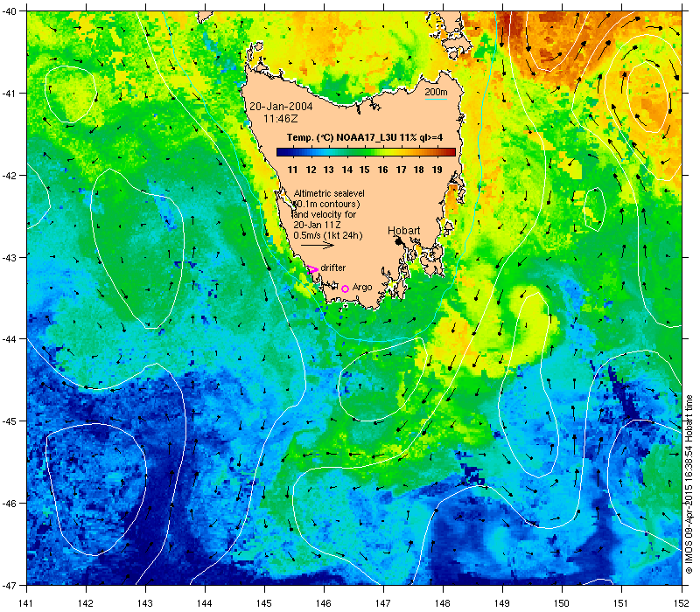Click longitude axis label '143'
This screenshot has width=700, height=612.
point(145,603)
